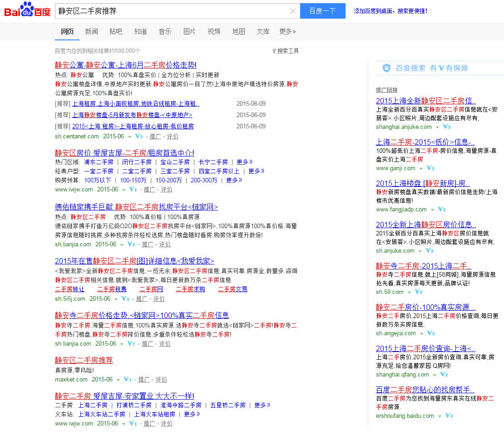Click the V3 badge next to sh.58.com
The width and height of the screenshot is (504, 435).
coord(418,292)
